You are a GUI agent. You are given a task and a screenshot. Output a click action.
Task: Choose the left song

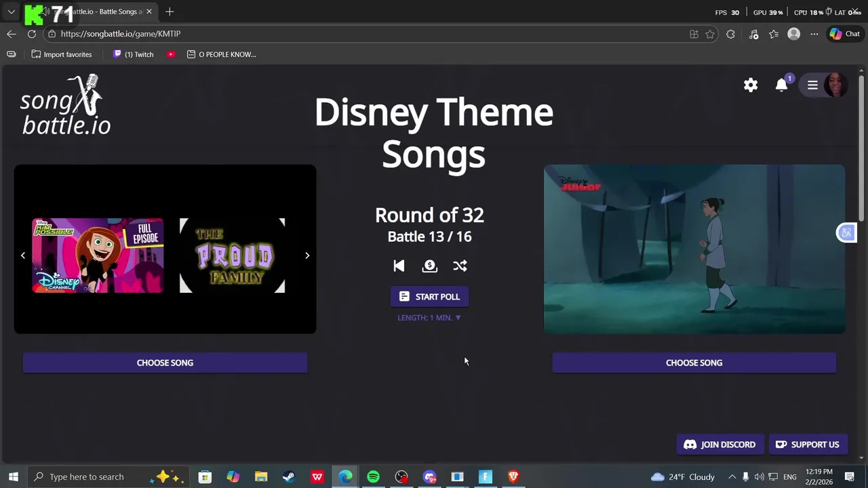tap(165, 363)
